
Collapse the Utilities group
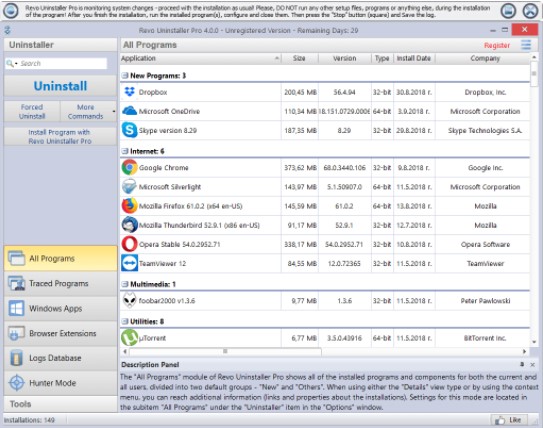(125, 321)
